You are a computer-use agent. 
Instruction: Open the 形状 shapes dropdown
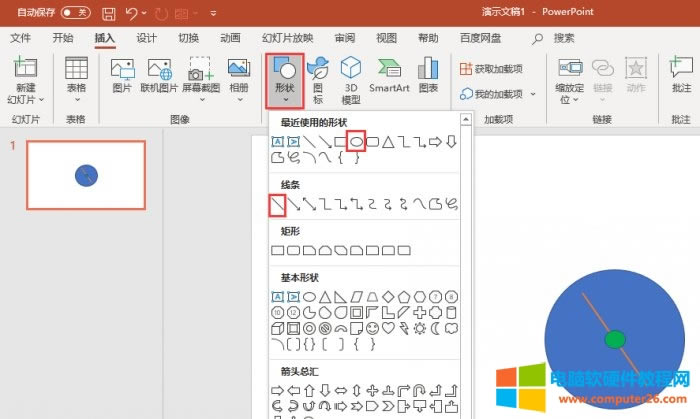tap(285, 78)
